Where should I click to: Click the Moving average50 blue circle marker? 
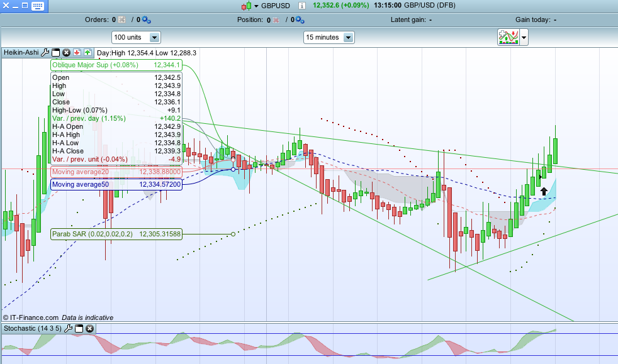pyautogui.click(x=233, y=169)
